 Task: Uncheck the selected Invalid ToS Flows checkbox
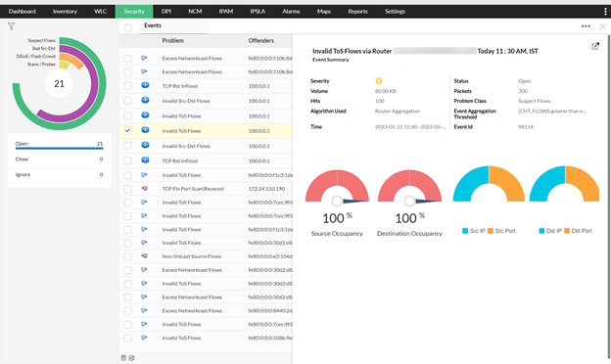127,131
